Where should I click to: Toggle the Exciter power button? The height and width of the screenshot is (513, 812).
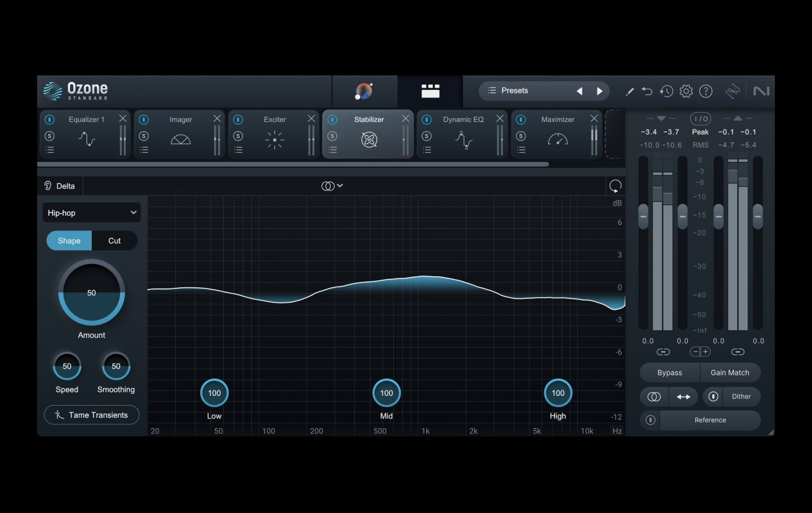click(x=238, y=120)
